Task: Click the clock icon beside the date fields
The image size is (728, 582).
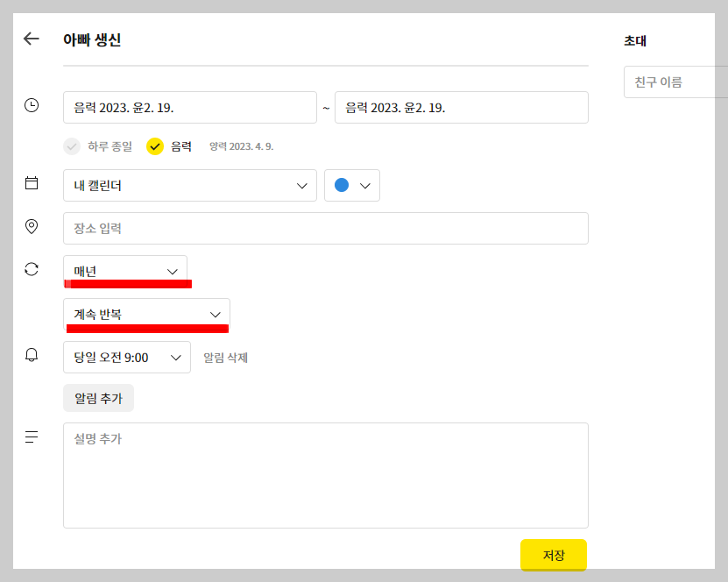Action: 32,105
